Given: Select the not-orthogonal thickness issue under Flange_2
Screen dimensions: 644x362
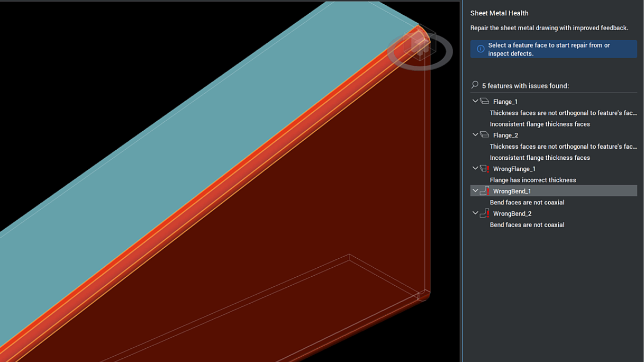Looking at the screenshot, I should [563, 147].
